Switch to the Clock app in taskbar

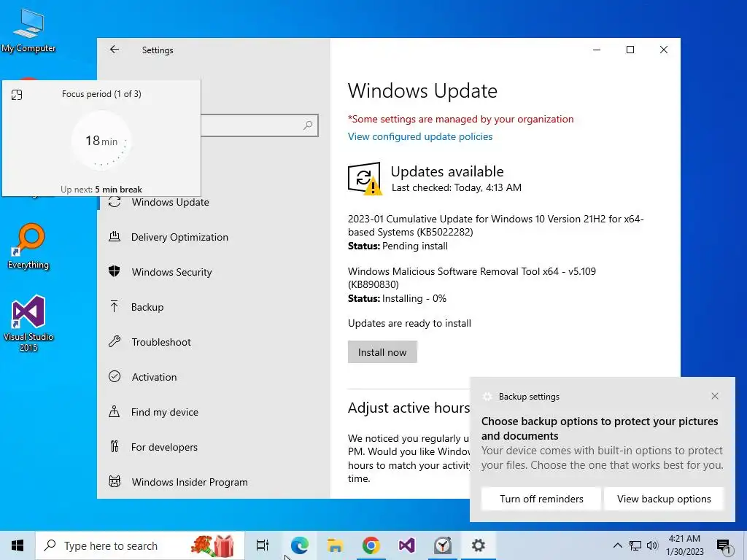[443, 545]
